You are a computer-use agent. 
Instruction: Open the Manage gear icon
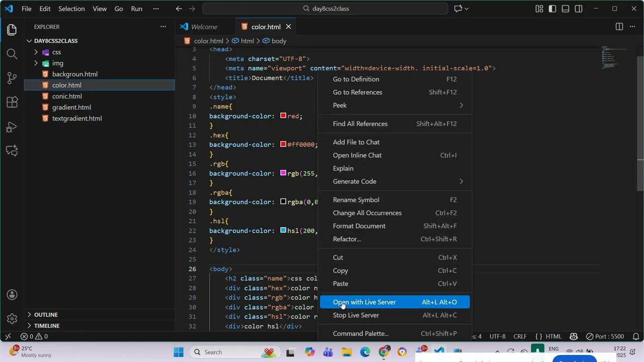(12, 319)
